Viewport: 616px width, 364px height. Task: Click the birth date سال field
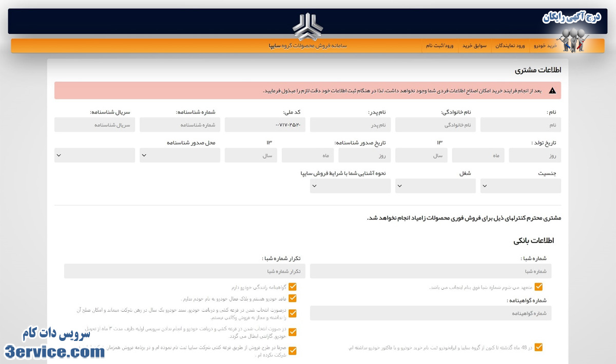[x=421, y=155]
